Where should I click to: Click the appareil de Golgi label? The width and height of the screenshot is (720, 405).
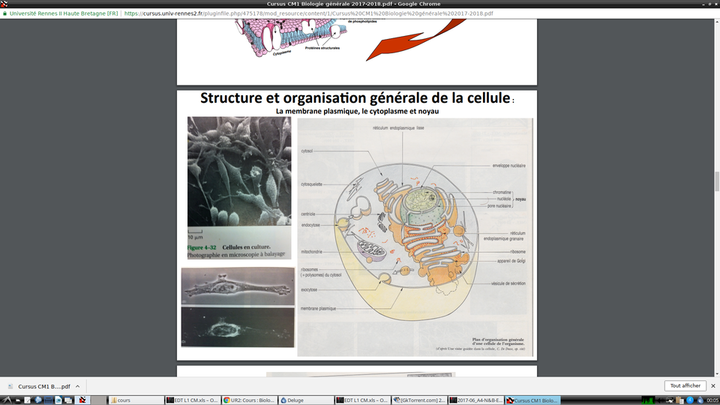511,261
